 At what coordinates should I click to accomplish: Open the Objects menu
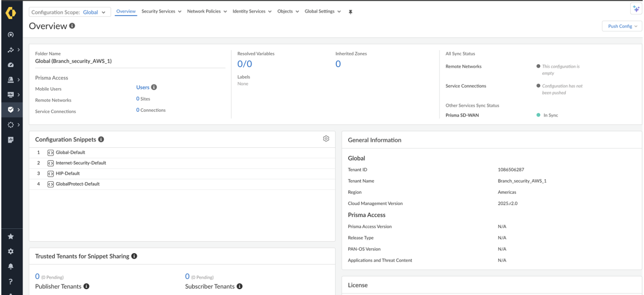[x=288, y=11]
